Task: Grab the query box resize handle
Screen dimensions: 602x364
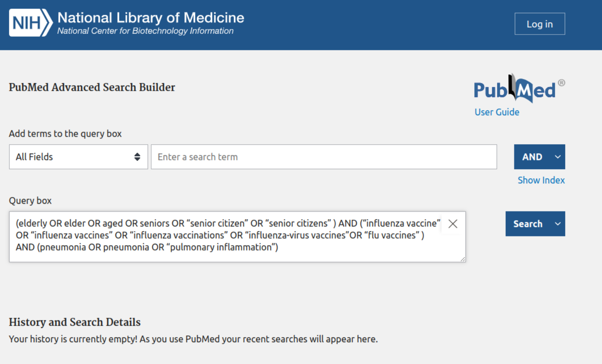Action: 462,259
